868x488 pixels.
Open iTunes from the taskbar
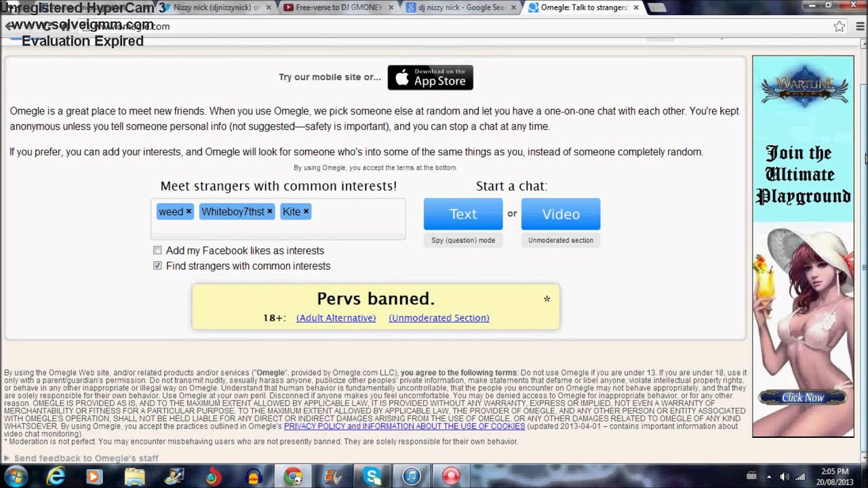412,476
